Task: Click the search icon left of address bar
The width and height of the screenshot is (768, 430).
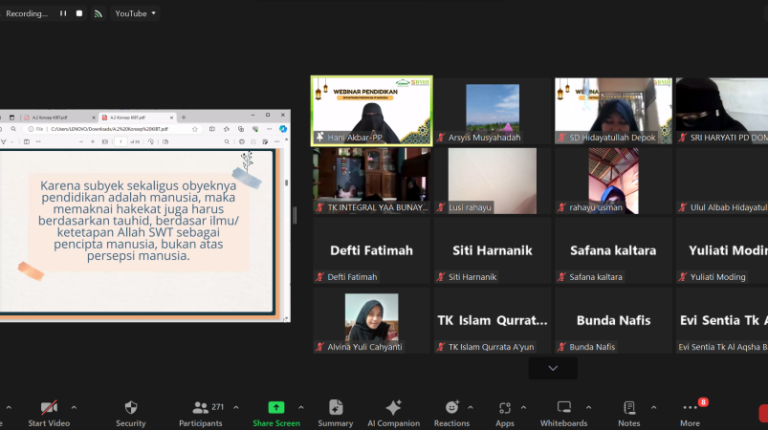Action: pos(13,129)
